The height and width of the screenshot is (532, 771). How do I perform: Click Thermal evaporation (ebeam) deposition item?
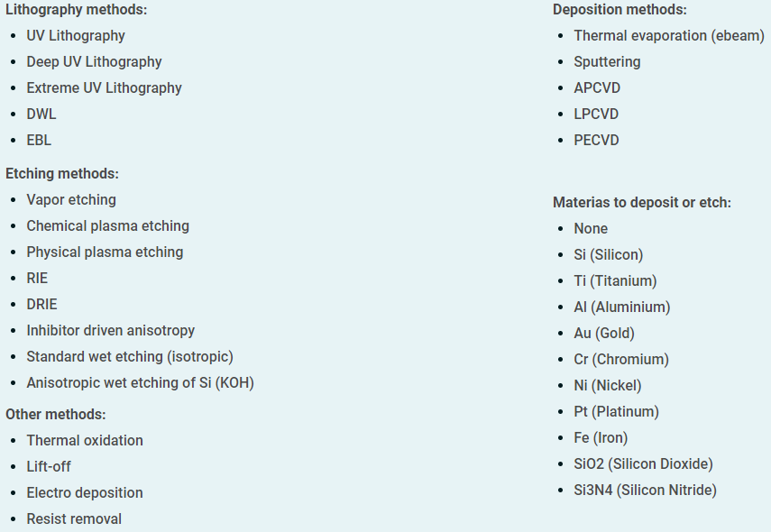tap(669, 36)
